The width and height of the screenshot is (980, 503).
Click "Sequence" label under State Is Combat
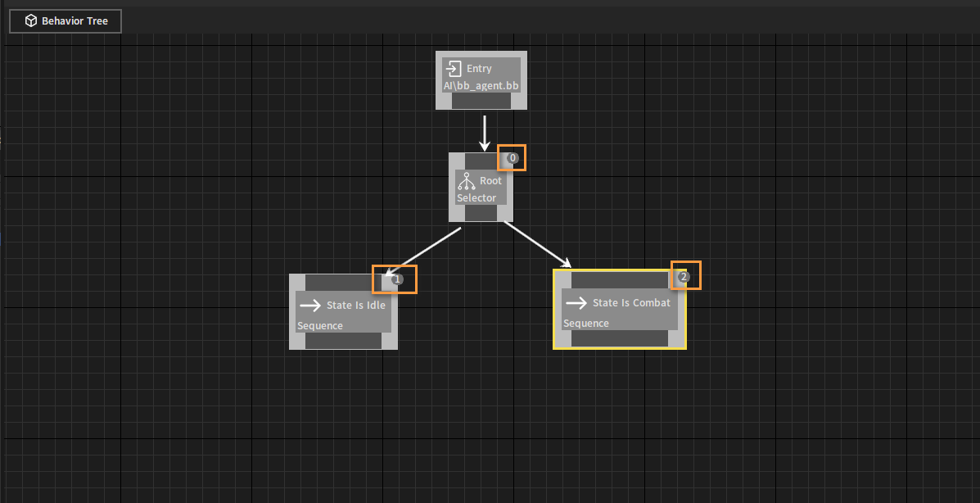tap(586, 324)
